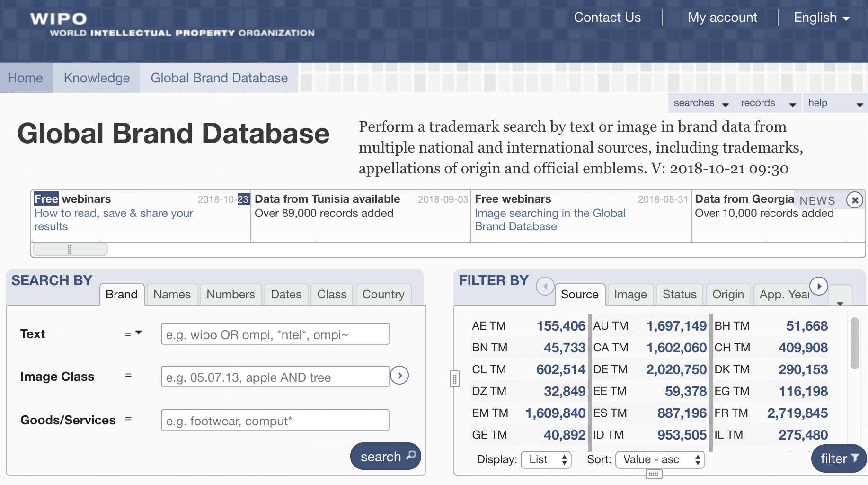Open the English language dropdown
The width and height of the screenshot is (868, 485).
(x=821, y=18)
